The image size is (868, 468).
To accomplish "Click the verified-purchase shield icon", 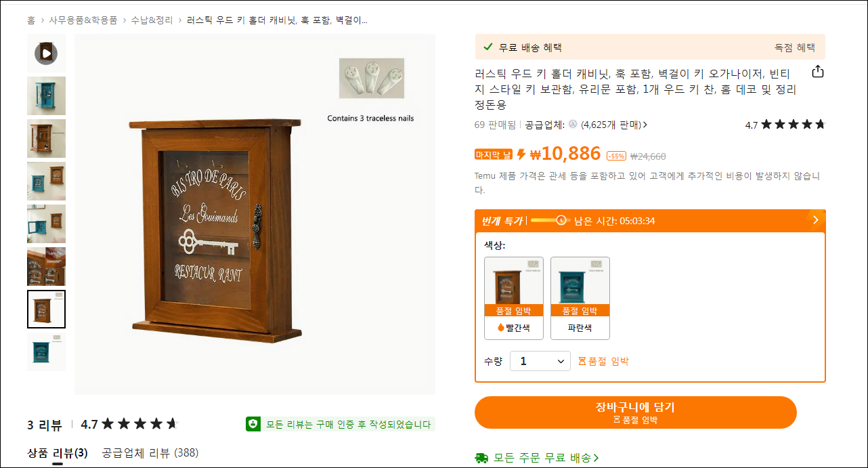I will (x=253, y=424).
